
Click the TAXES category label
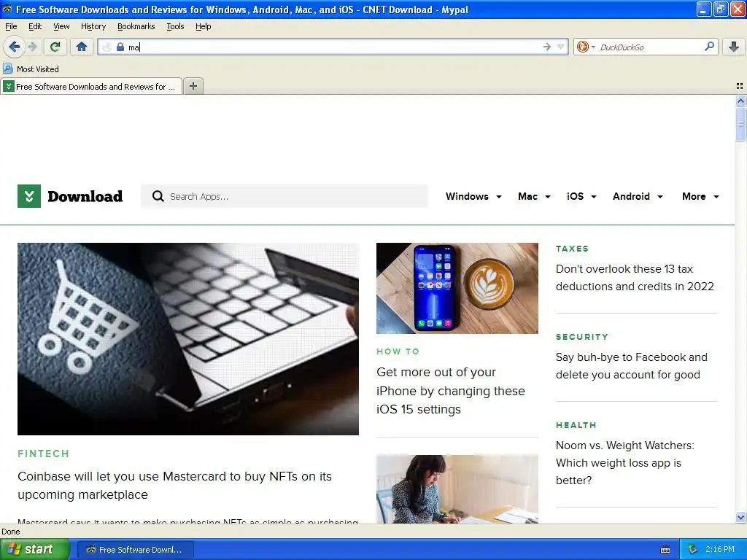[x=572, y=249]
